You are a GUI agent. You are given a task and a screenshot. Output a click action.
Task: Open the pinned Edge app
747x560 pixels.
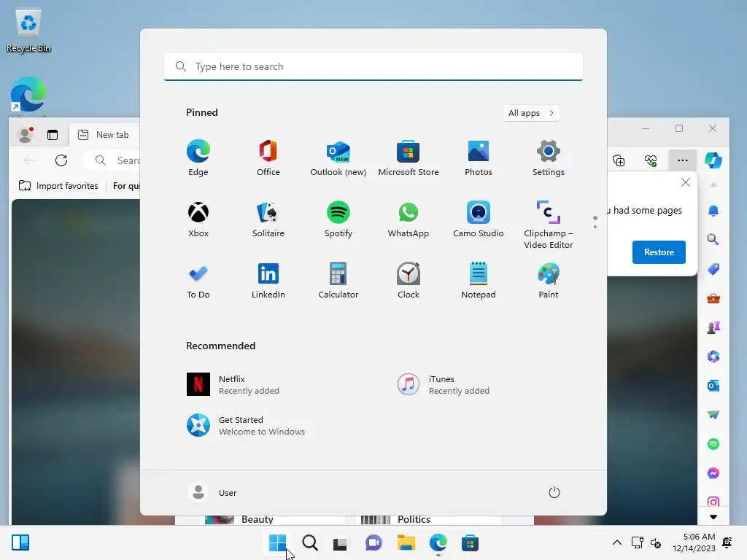198,158
